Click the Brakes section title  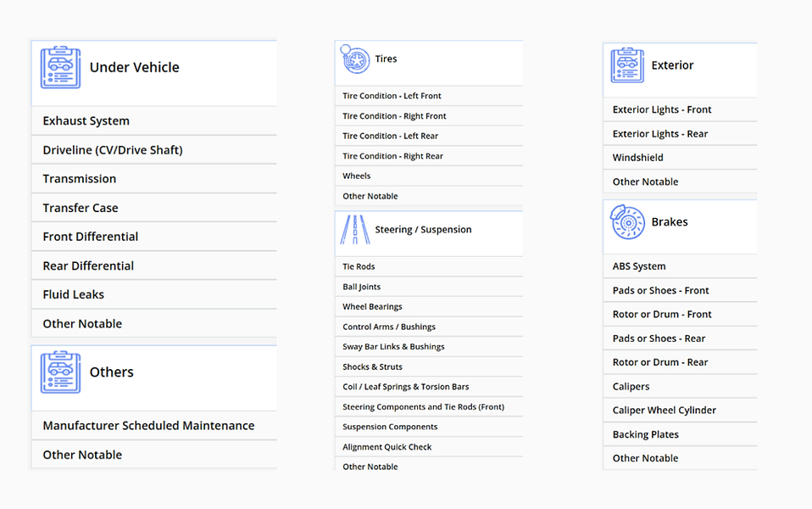[670, 222]
